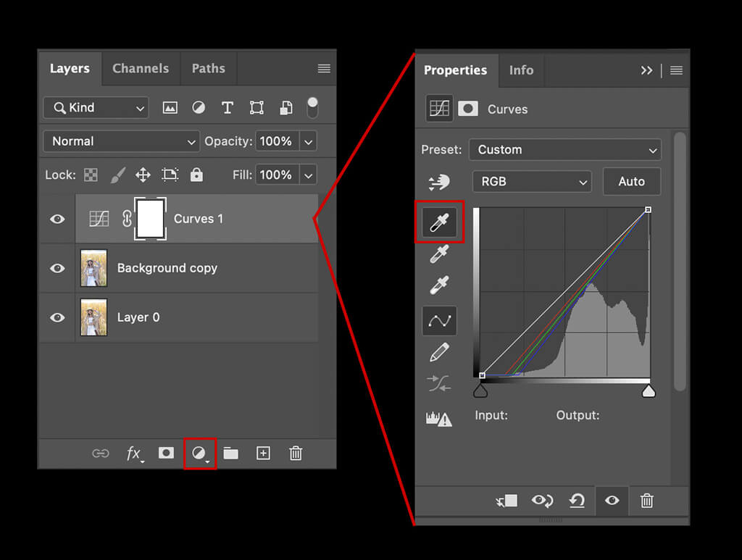Switch to the Channels tab

point(141,68)
